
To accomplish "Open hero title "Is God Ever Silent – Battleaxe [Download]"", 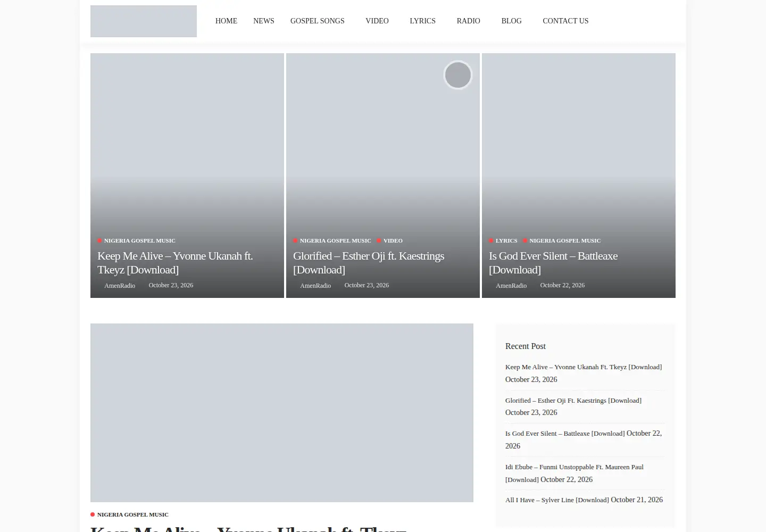I will [x=553, y=263].
